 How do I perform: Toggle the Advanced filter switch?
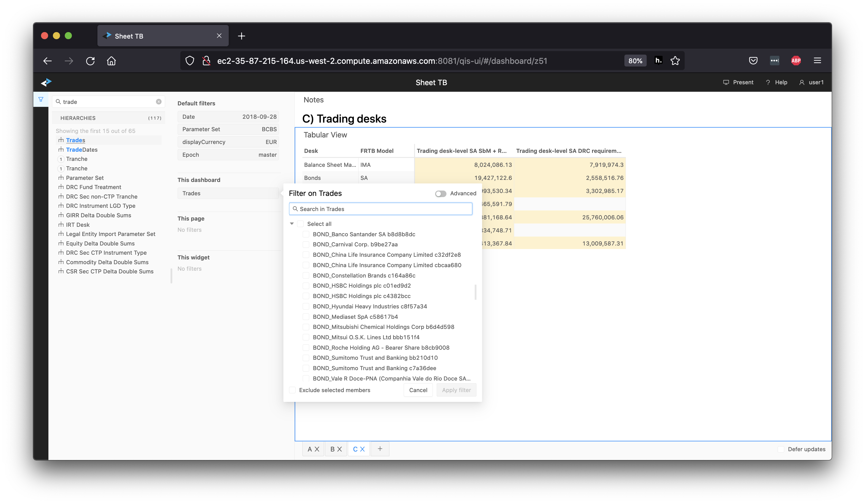tap(441, 193)
